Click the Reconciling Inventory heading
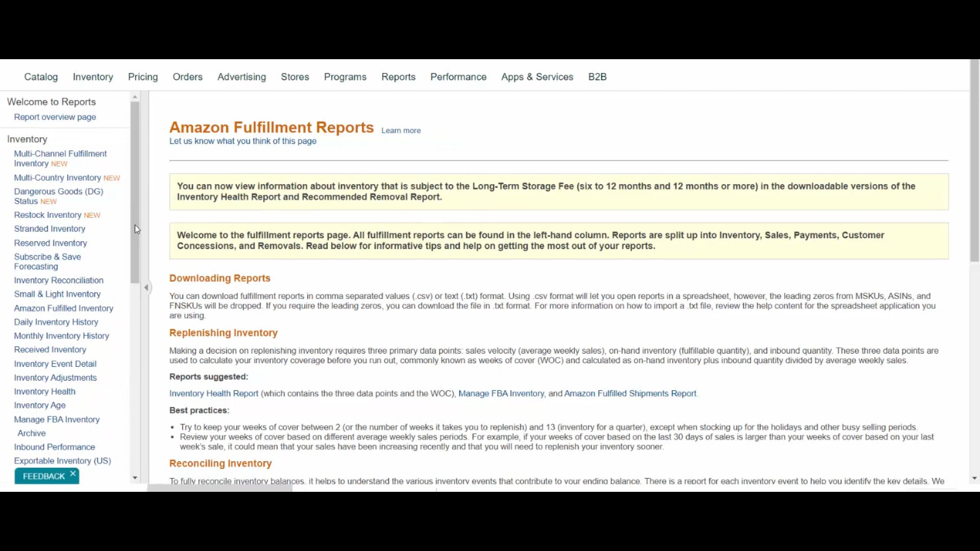 [x=220, y=464]
